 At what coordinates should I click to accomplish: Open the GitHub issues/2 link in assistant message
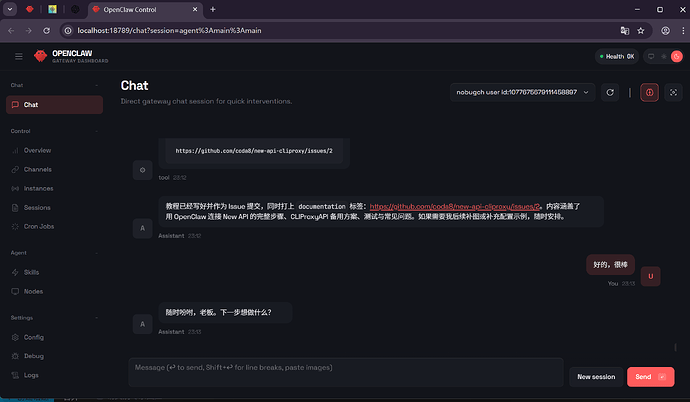tap(455, 206)
